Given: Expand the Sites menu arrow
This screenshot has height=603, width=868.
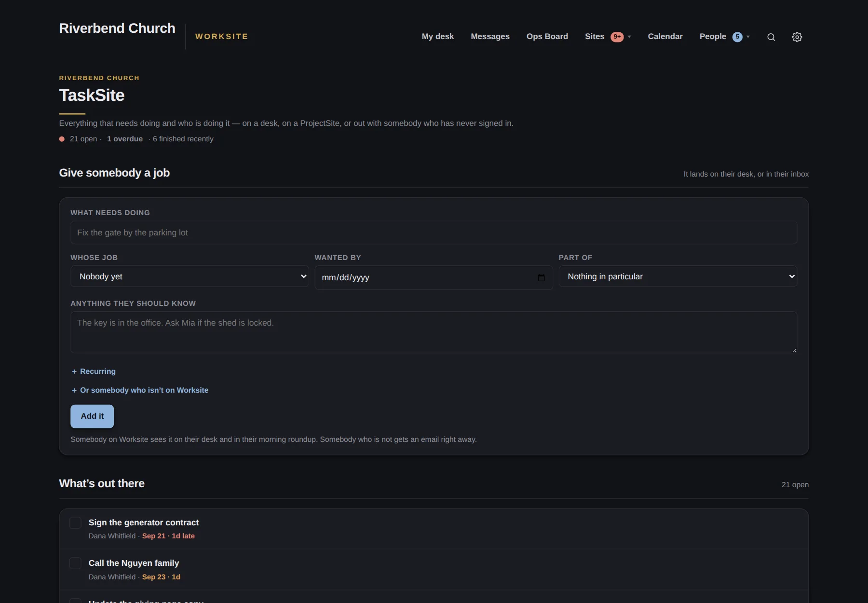Looking at the screenshot, I should [x=629, y=37].
